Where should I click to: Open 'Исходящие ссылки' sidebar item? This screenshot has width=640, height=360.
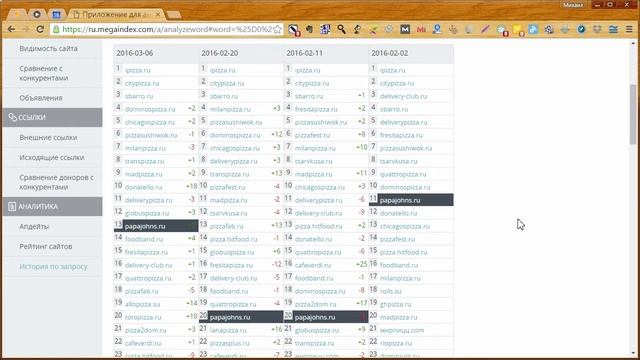pyautogui.click(x=52, y=158)
